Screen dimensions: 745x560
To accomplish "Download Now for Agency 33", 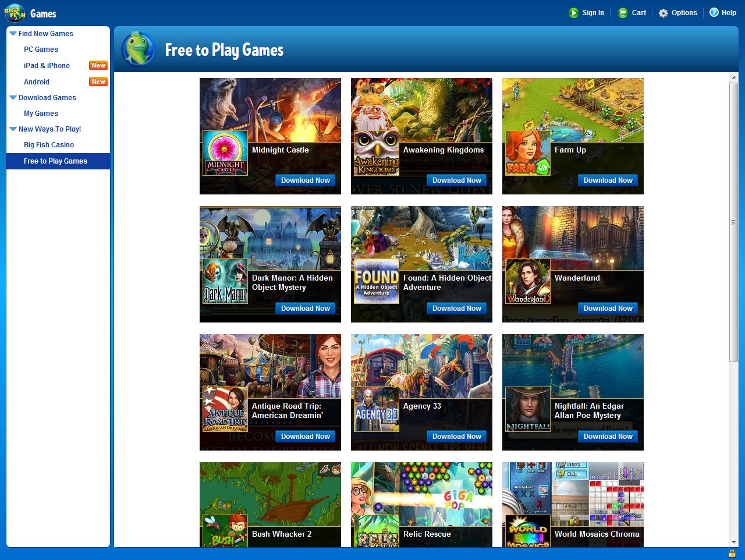I will (x=457, y=437).
